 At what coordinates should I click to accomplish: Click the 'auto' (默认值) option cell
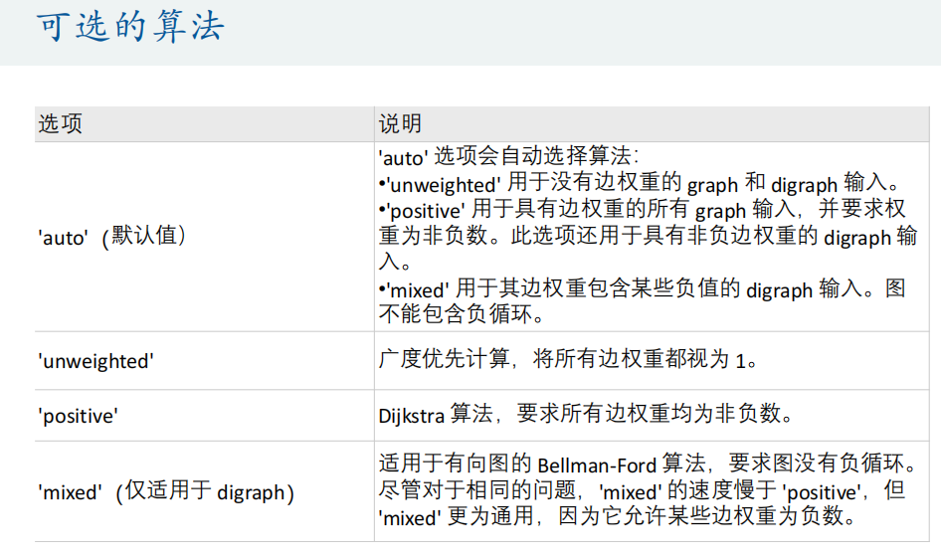point(112,236)
